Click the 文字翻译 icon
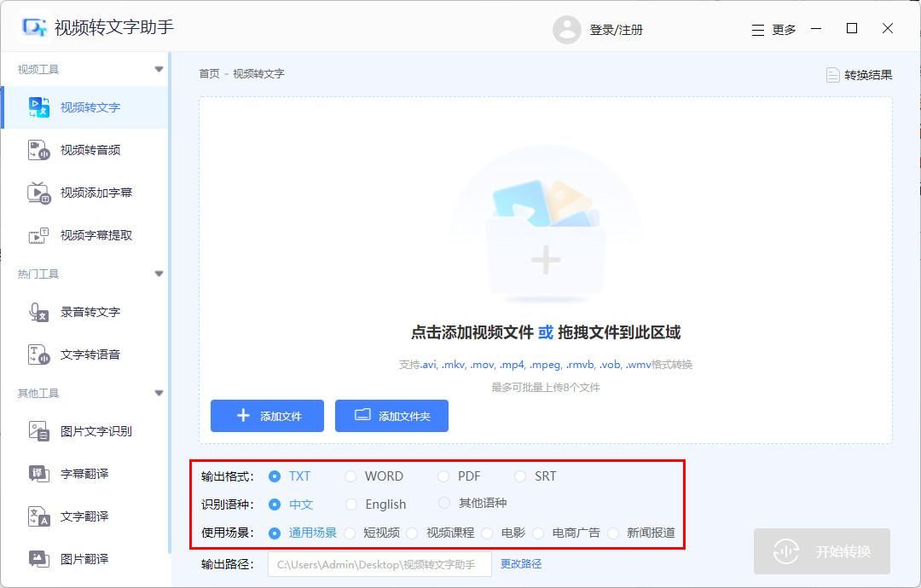921x588 pixels. tap(38, 516)
